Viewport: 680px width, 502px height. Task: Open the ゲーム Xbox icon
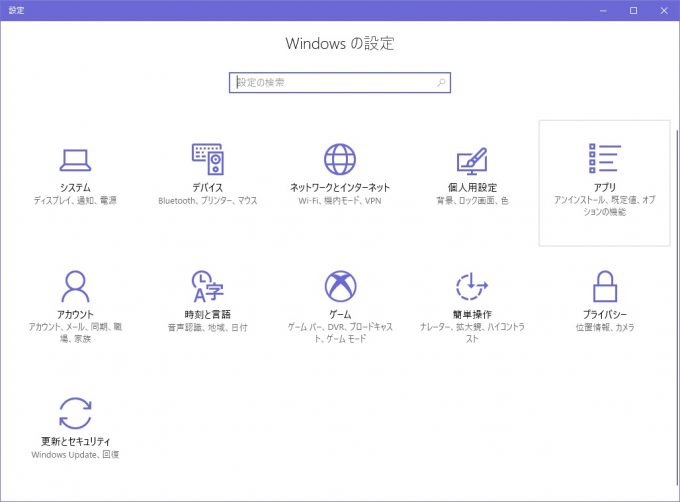[340, 286]
